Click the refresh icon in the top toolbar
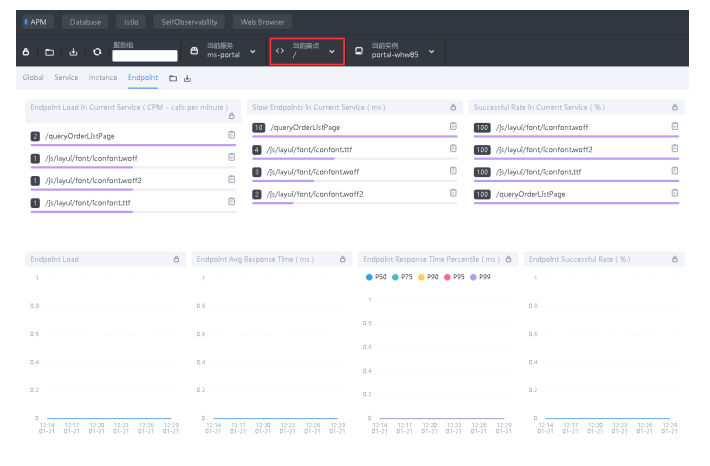 tap(97, 52)
